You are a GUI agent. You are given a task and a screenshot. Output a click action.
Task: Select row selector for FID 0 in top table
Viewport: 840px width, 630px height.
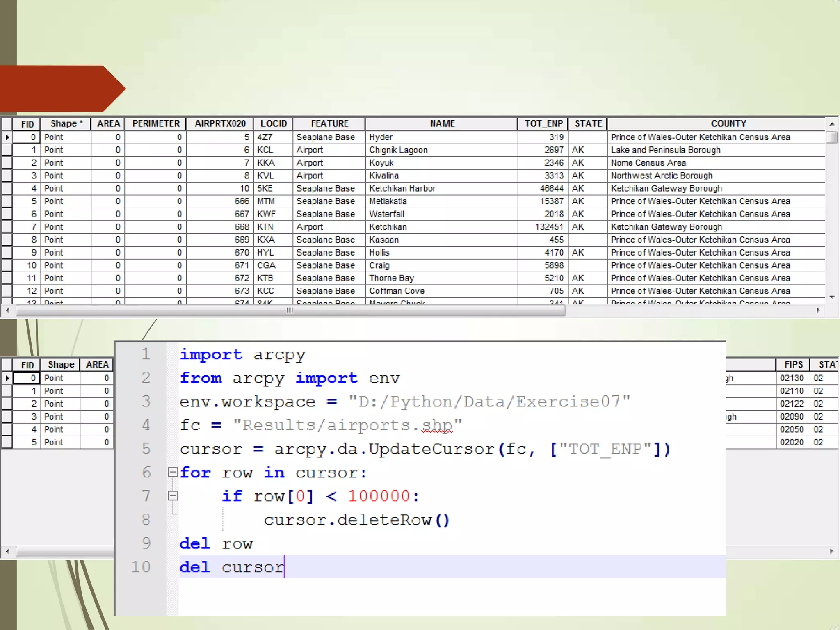click(x=7, y=137)
